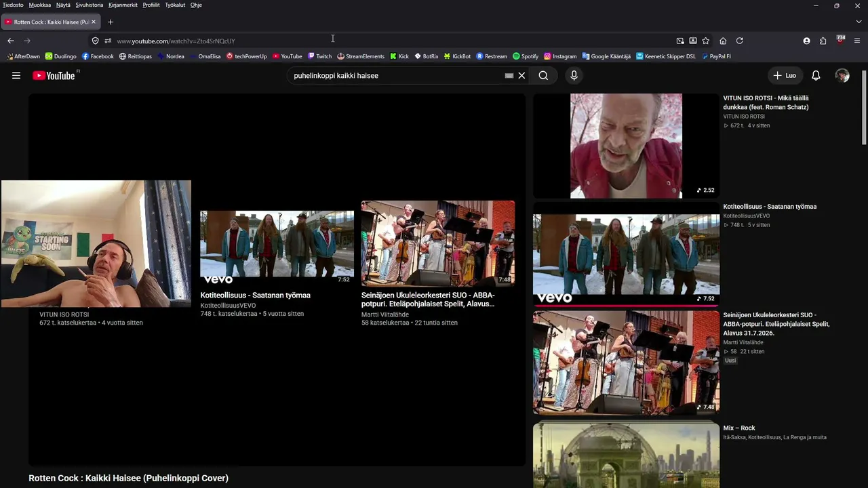Screen dimensions: 868x488
Task: Open a new browser tab
Action: [111, 22]
